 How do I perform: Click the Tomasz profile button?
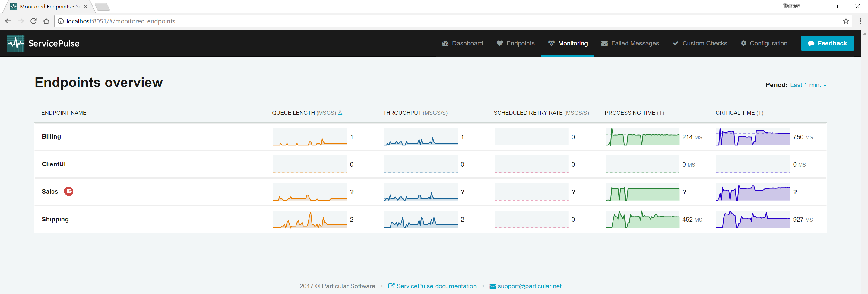pyautogui.click(x=791, y=6)
